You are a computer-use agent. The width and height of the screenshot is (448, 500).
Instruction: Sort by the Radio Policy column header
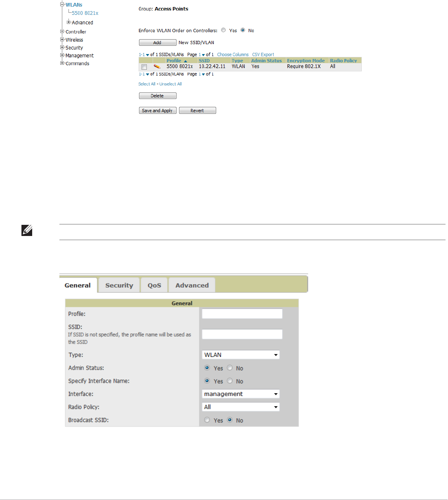[x=343, y=61]
